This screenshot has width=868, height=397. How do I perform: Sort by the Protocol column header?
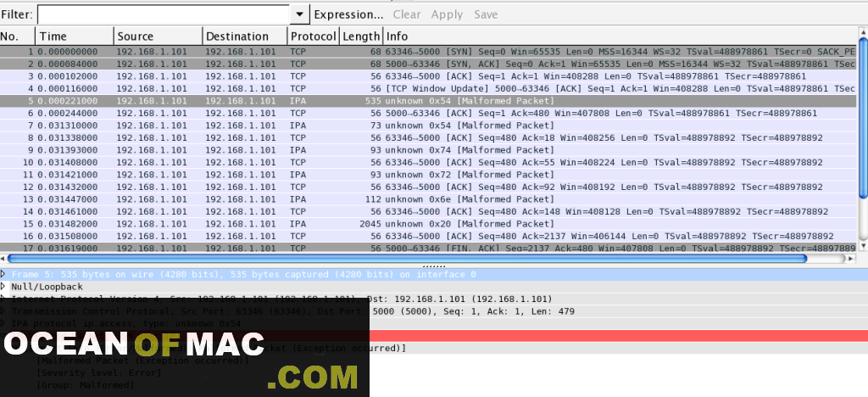(x=314, y=36)
